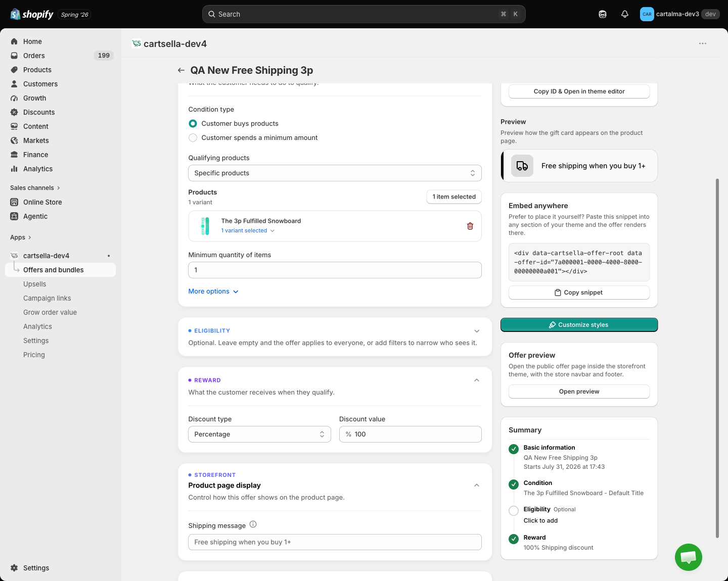Viewport: 728px width, 581px height.
Task: Click the Orders 199 badge
Action: coord(104,56)
